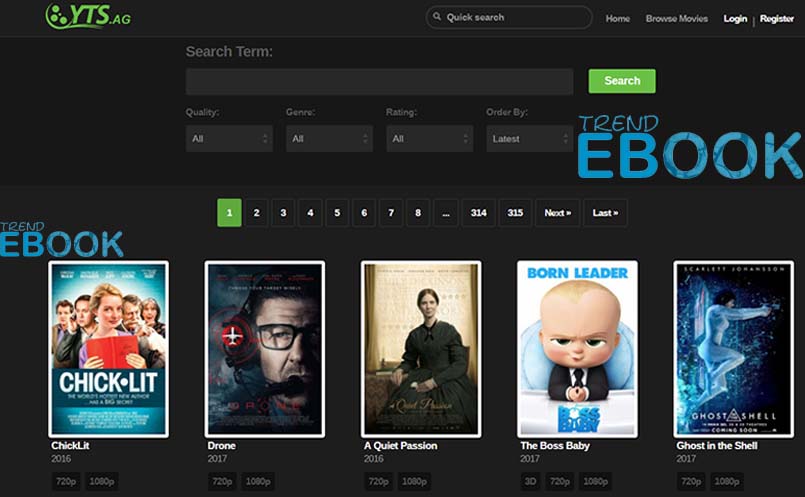
Task: Open The Boss Baby poster
Action: click(577, 349)
